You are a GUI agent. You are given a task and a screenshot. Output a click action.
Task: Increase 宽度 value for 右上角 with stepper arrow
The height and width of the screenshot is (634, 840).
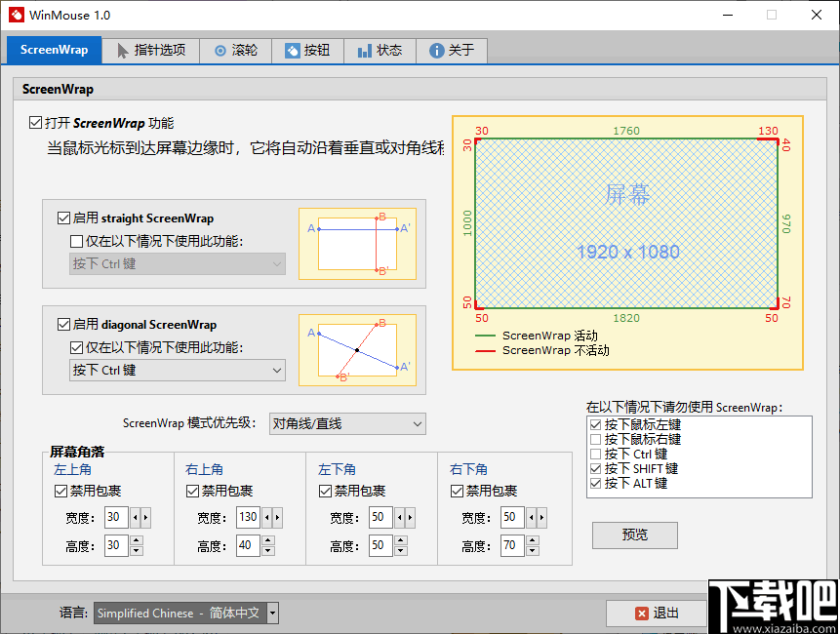(x=276, y=516)
